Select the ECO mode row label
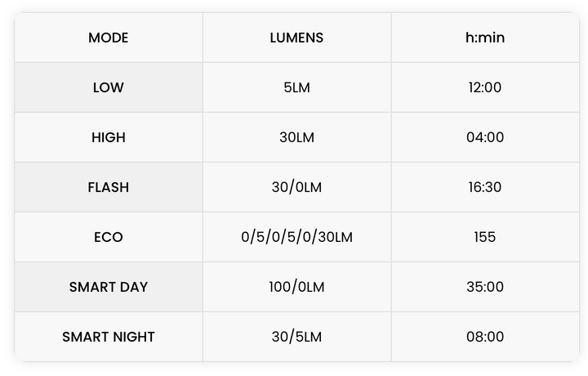This screenshot has height=376, width=588. [x=109, y=237]
